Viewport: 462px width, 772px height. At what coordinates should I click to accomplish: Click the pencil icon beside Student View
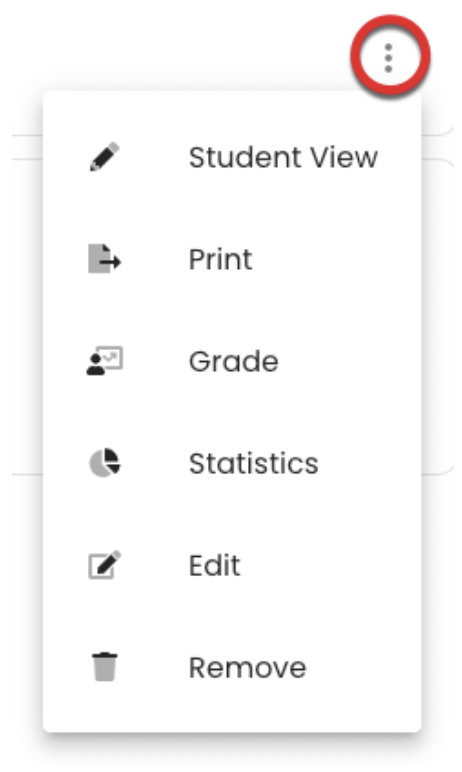pyautogui.click(x=104, y=157)
